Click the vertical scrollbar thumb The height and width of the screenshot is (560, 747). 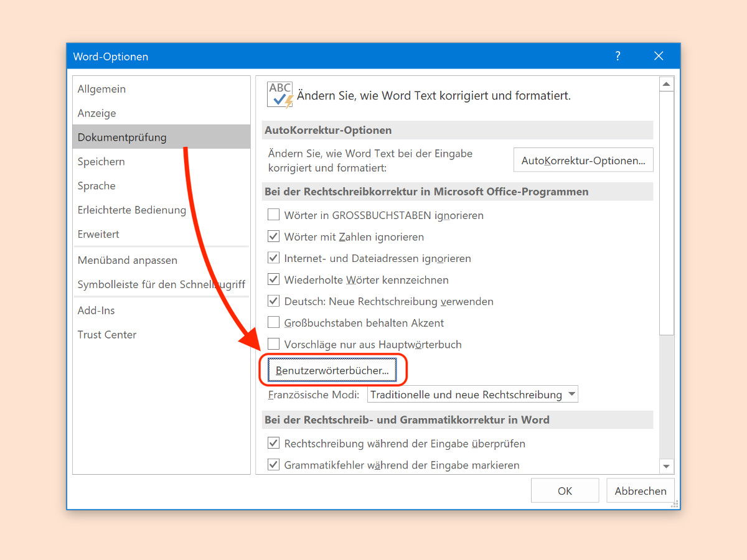point(666,213)
